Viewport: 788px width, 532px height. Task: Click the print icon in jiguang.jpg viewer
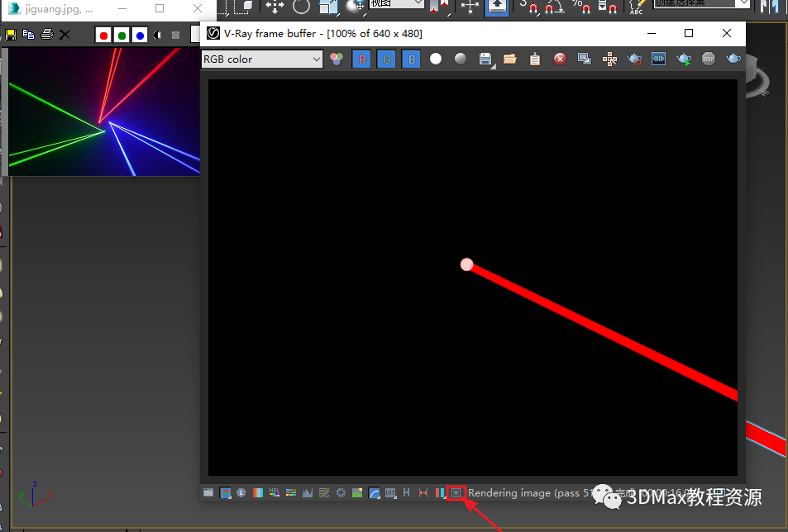(47, 35)
